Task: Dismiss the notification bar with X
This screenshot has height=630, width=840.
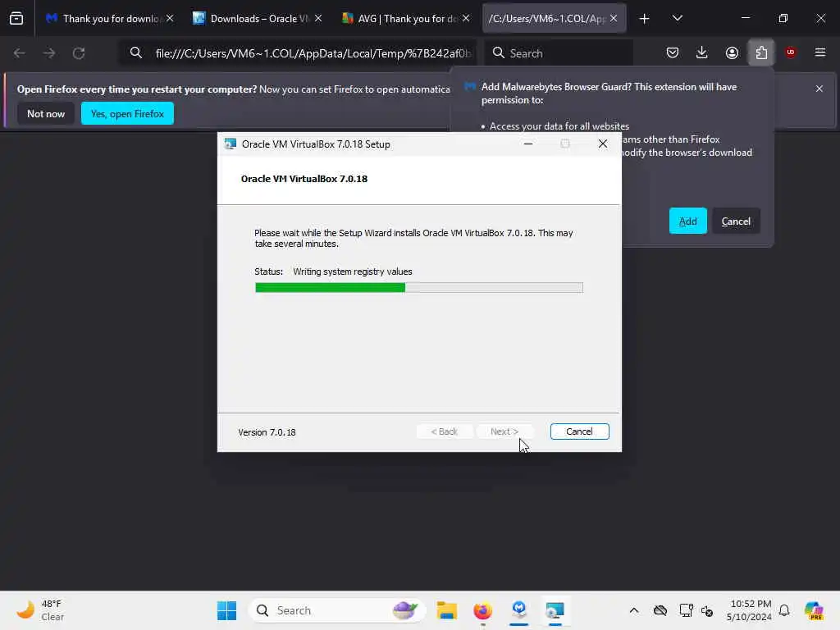Action: [819, 89]
